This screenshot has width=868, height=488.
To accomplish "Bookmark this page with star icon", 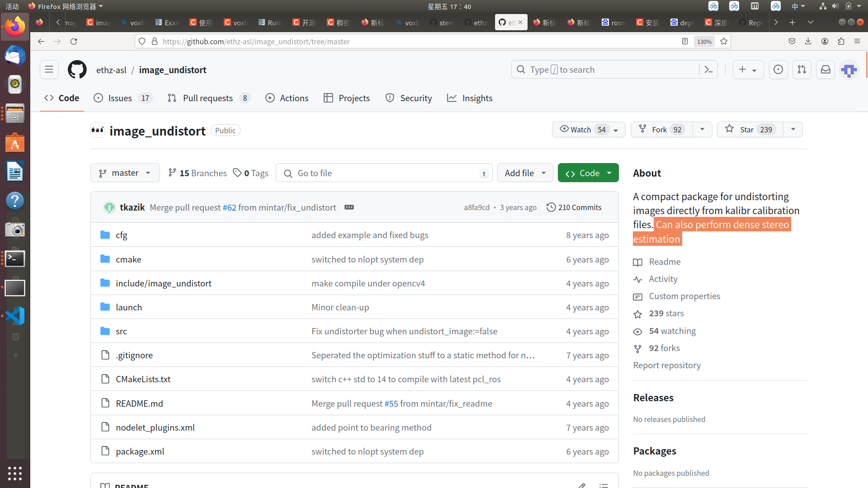I will 724,42.
